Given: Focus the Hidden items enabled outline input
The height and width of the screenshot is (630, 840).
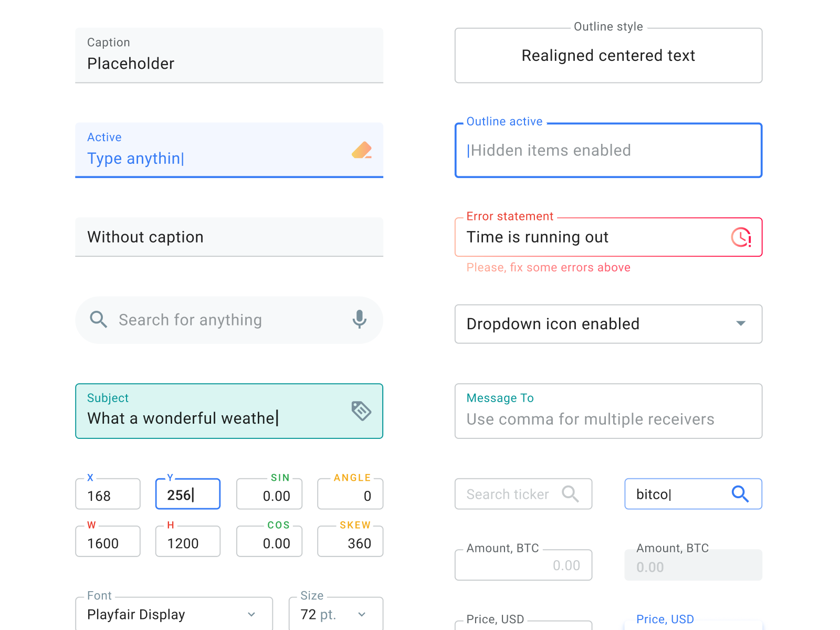Looking at the screenshot, I should click(x=608, y=150).
